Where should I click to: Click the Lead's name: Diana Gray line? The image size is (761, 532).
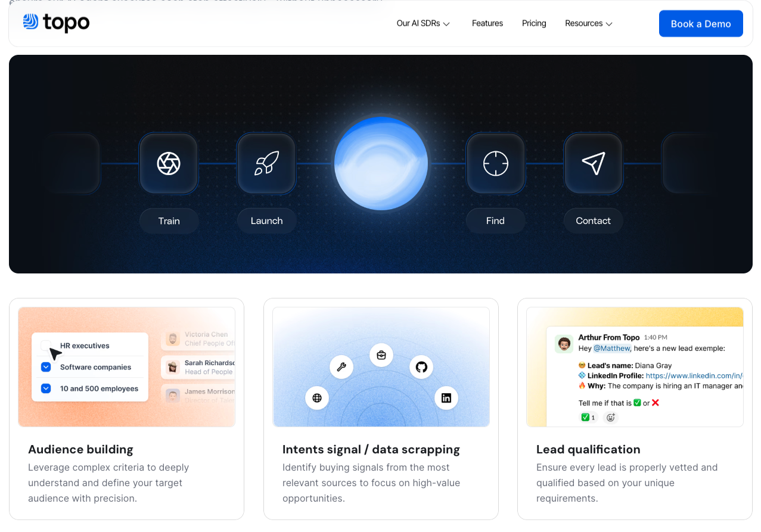click(625, 366)
